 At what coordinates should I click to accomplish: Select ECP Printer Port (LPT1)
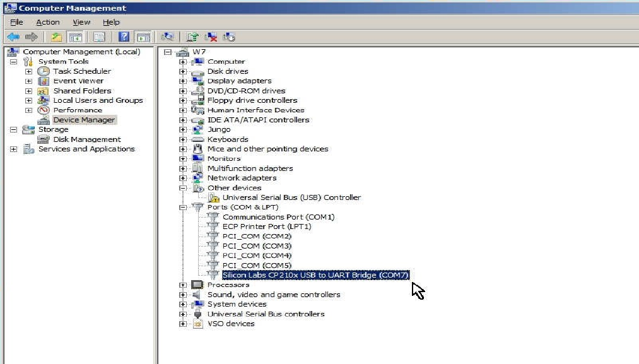point(267,226)
